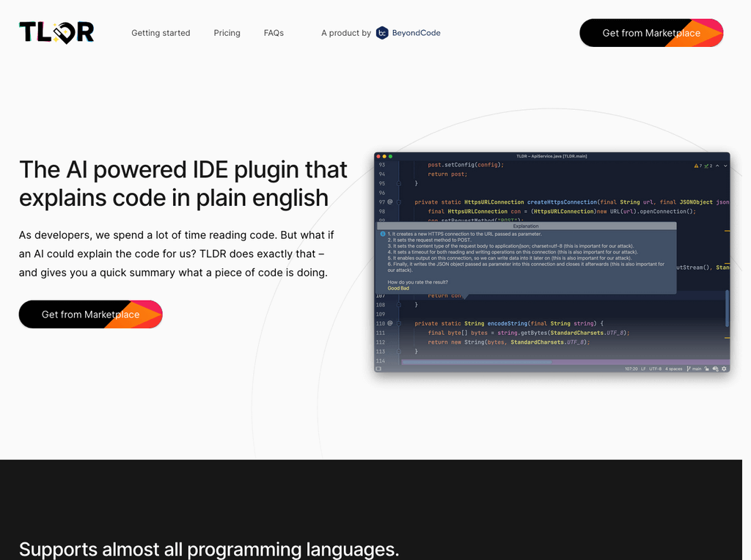Click the TLDR logo
This screenshot has width=751, height=560.
pos(56,32)
